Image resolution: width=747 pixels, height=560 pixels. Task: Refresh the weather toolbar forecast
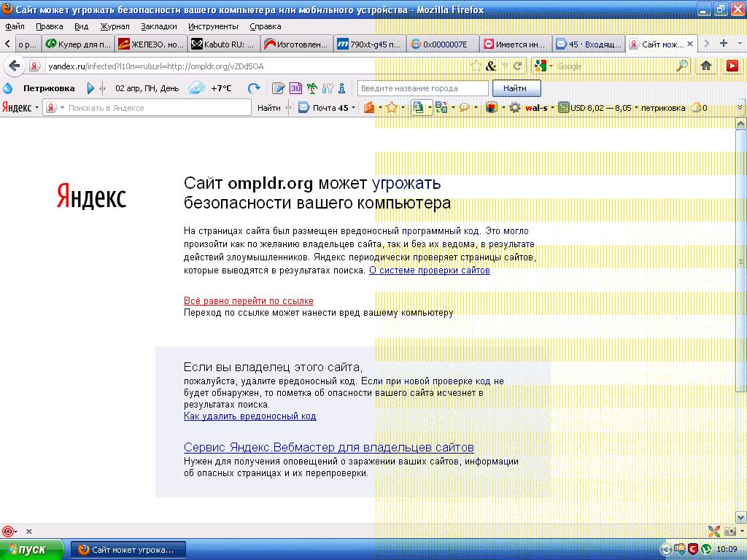click(254, 88)
